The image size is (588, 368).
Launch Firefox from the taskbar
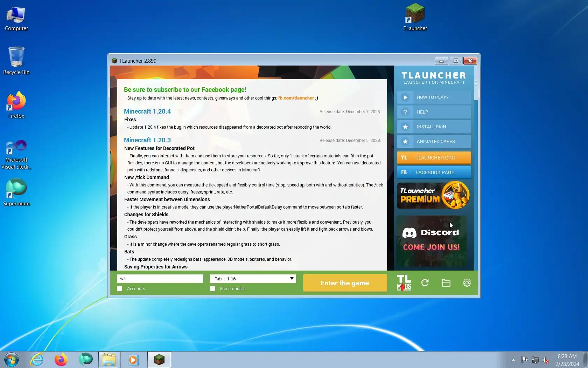(61, 360)
